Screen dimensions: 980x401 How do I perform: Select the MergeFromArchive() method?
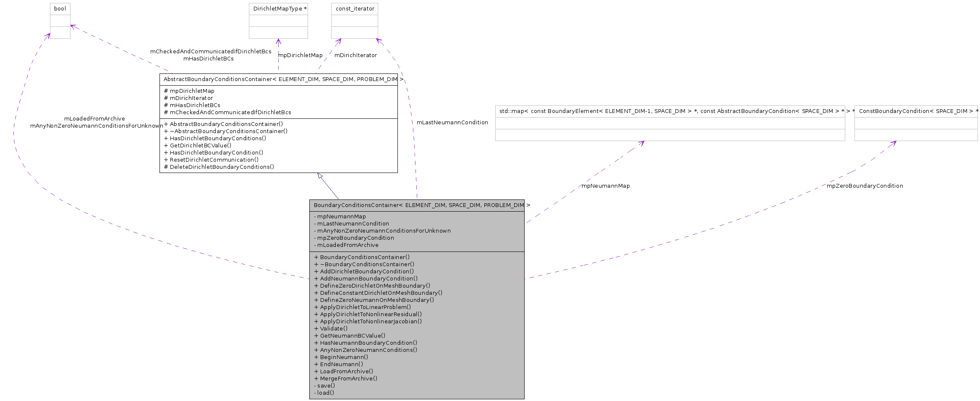[x=346, y=379]
